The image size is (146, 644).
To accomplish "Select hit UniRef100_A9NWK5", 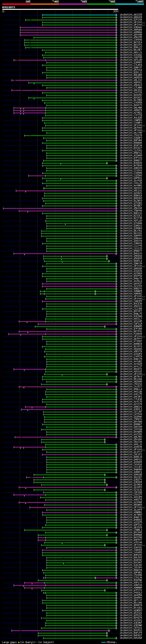I will point(131,291).
